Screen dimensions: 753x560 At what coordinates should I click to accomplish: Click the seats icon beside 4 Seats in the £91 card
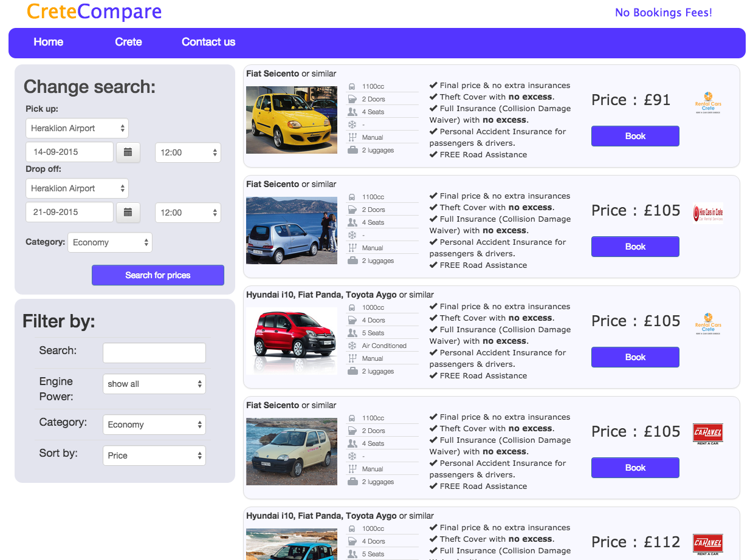click(352, 112)
